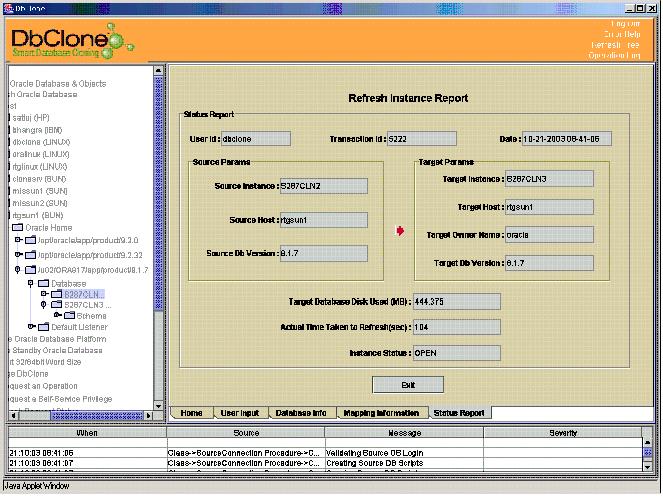663x496 pixels.
Task: Click the tree's vertical scrollbar thumb
Action: [x=159, y=193]
